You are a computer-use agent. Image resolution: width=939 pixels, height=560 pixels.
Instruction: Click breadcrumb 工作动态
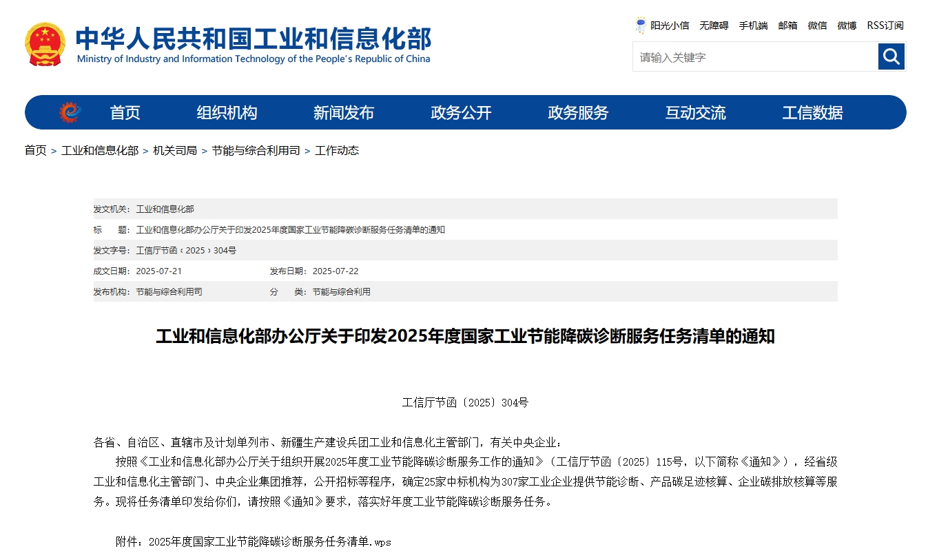point(337,150)
